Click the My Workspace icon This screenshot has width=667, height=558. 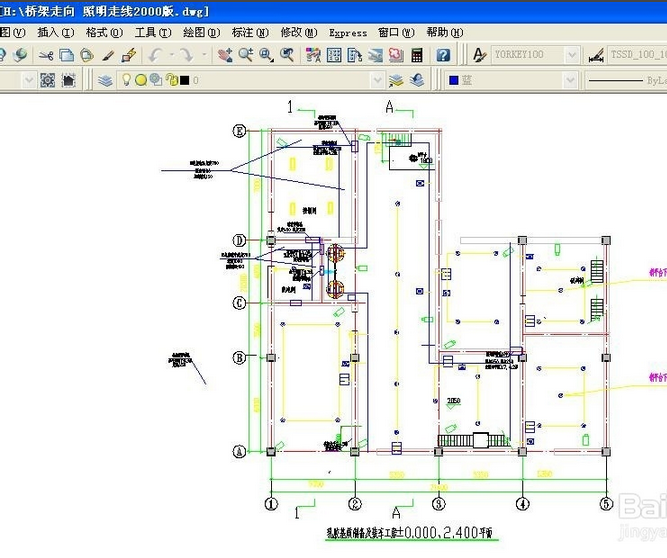(x=68, y=80)
